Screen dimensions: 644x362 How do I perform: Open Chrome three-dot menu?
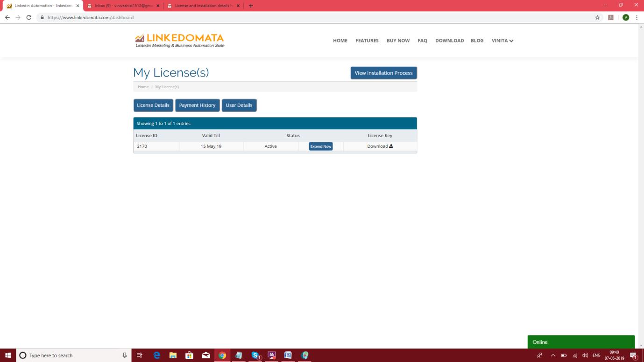pyautogui.click(x=637, y=17)
